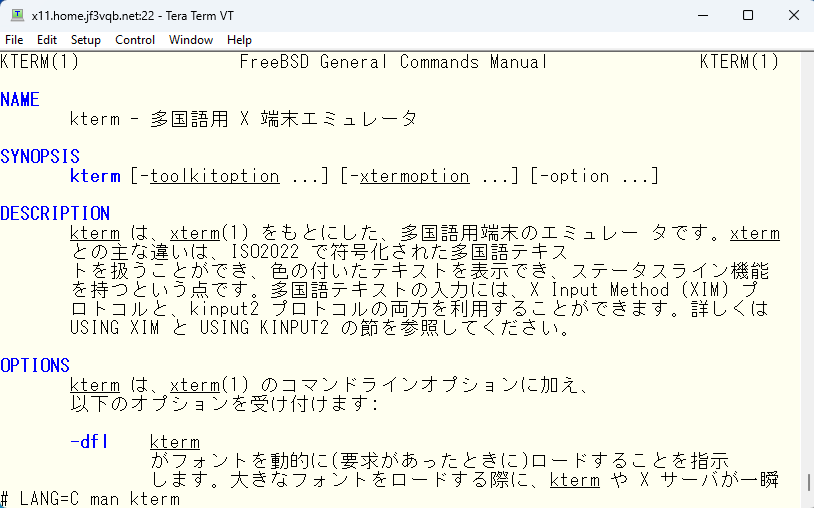Screen dimensions: 814x508
Task: Close the Tera Term window
Action: tap(793, 15)
